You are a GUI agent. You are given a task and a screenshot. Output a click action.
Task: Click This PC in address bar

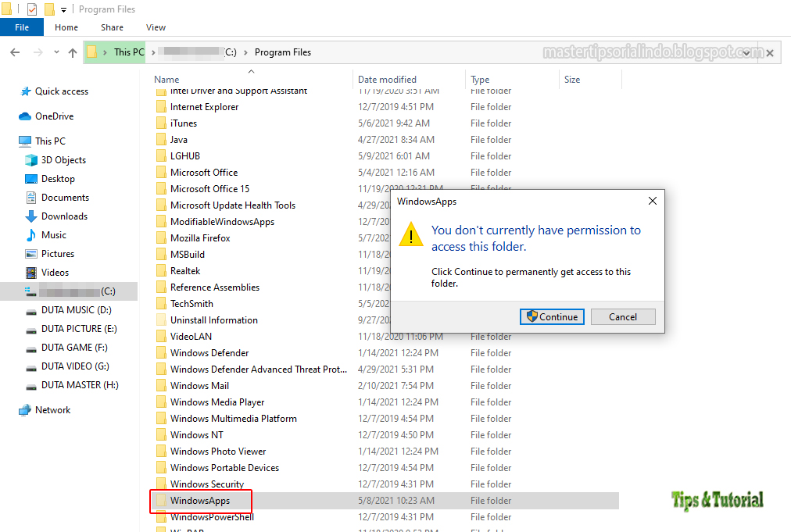(129, 52)
